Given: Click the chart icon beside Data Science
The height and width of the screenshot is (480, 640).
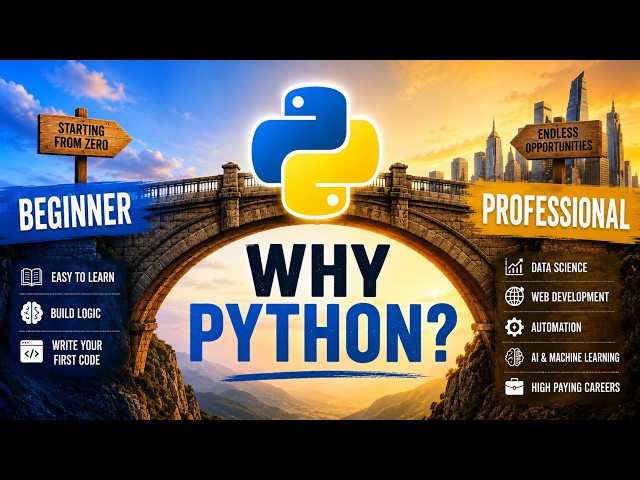Looking at the screenshot, I should point(514,267).
